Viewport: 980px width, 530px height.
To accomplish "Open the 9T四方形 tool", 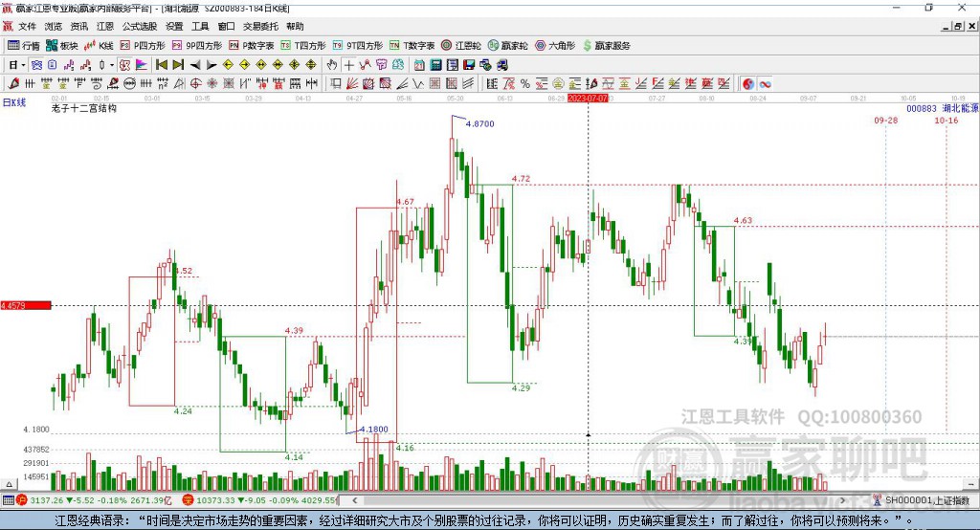I will pyautogui.click(x=358, y=46).
